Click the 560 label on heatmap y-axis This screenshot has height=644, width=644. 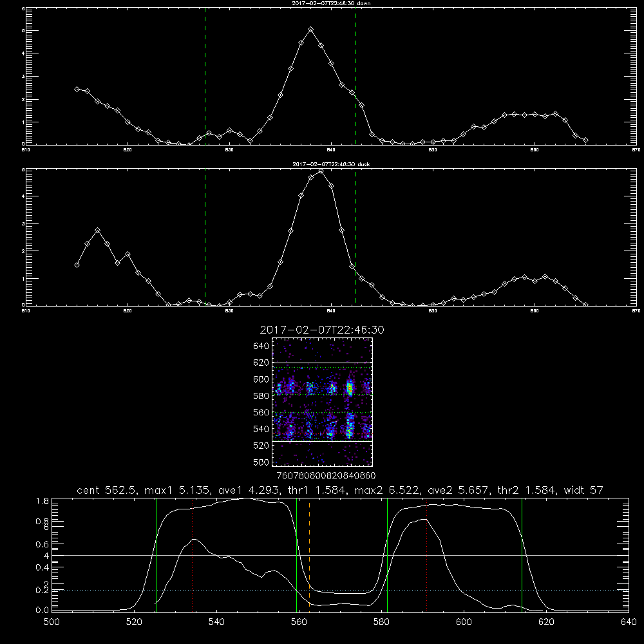261,412
